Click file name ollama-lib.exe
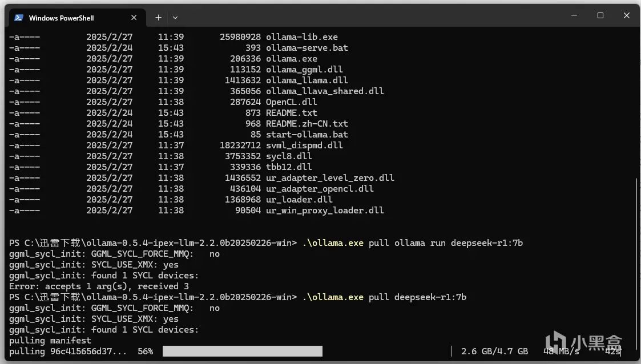This screenshot has width=641, height=364. [x=302, y=37]
